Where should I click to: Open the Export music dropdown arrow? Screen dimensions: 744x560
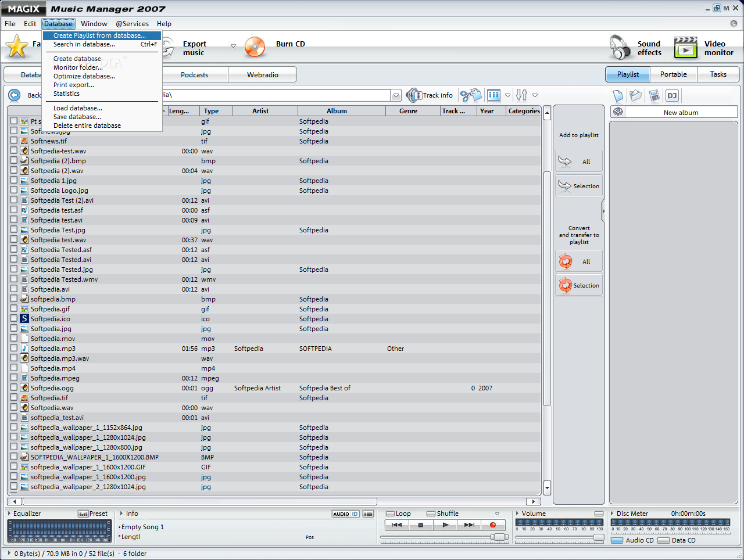coord(233,46)
